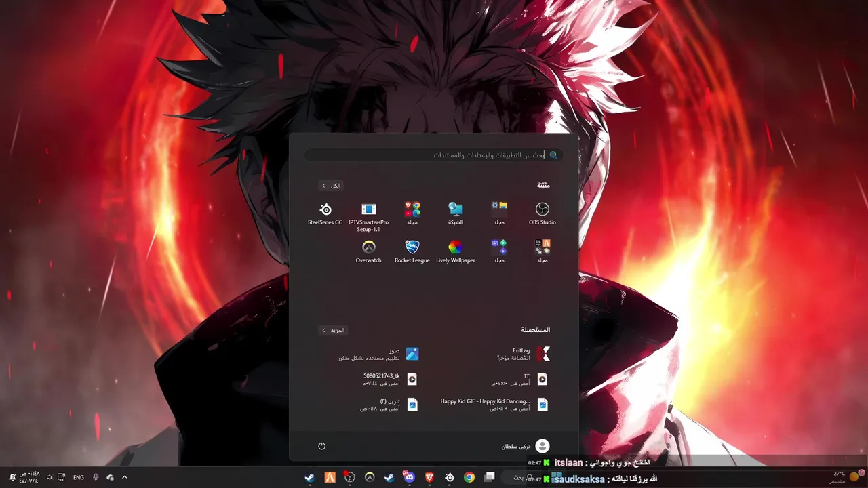Expand more recommendations with المزيد button
This screenshot has width=868, height=488.
[x=334, y=330]
